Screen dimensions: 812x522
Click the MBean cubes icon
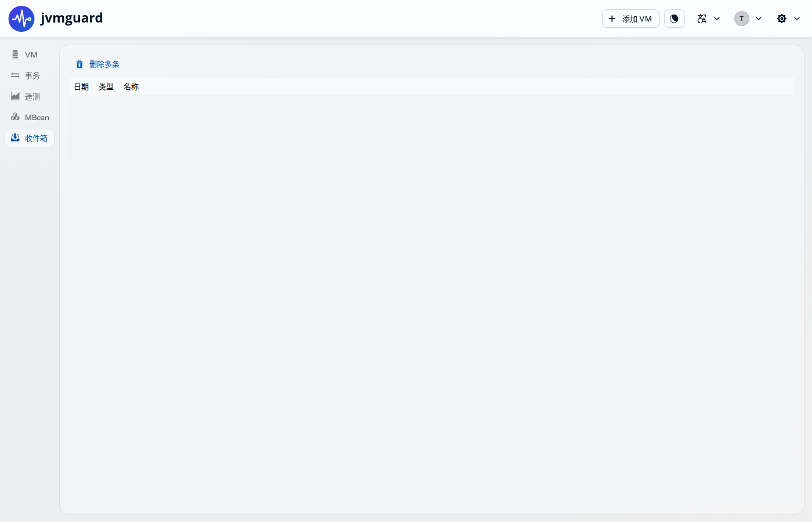(15, 117)
